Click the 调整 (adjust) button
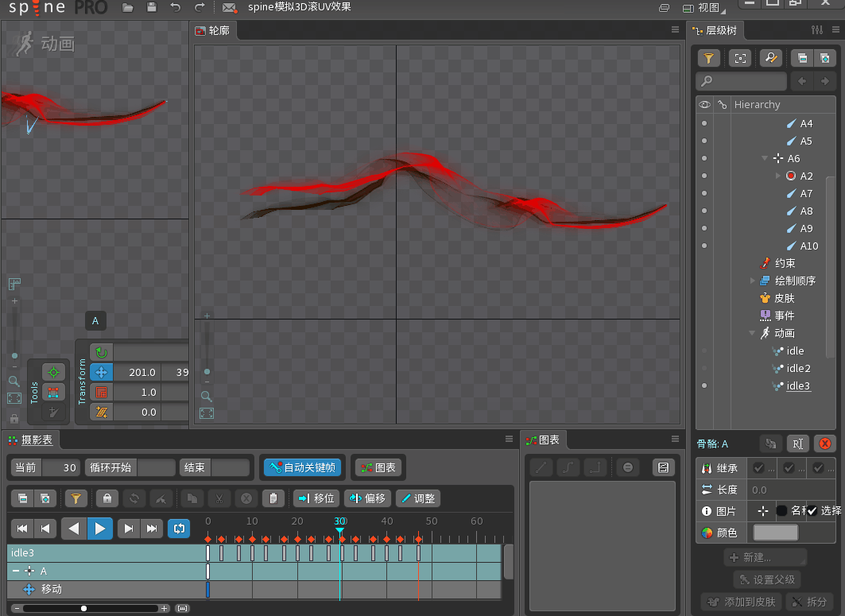845x616 pixels. pyautogui.click(x=417, y=498)
